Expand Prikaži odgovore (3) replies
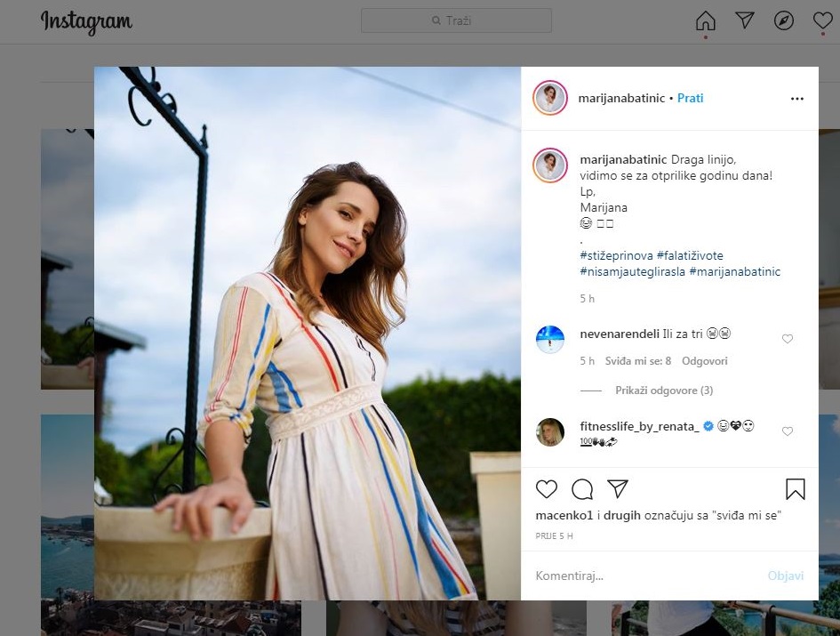840x636 pixels. (664, 390)
